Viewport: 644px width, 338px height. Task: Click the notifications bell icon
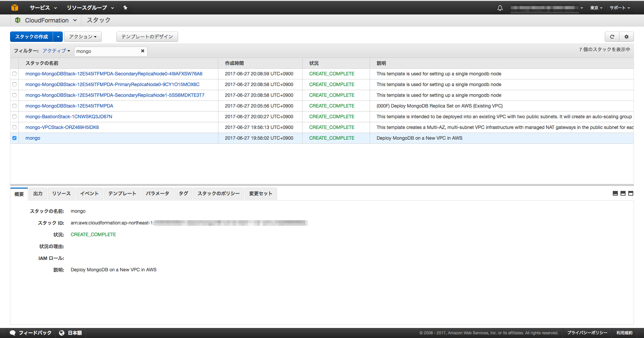(499, 7)
